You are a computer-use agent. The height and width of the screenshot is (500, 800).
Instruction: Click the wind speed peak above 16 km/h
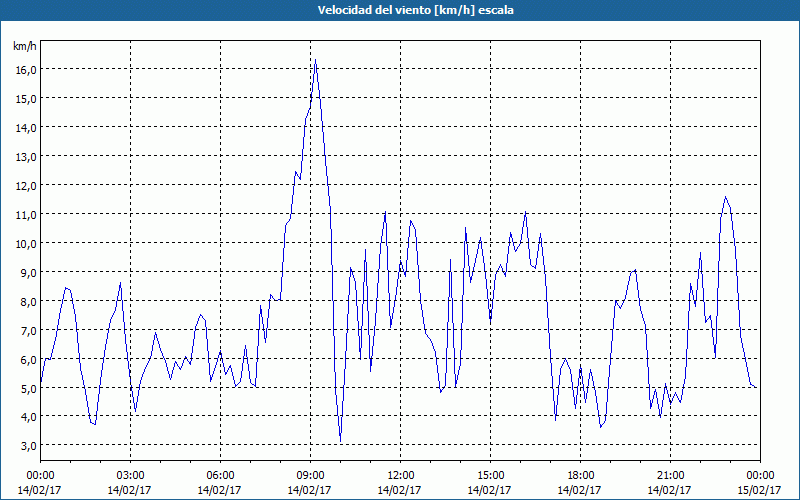point(315,60)
